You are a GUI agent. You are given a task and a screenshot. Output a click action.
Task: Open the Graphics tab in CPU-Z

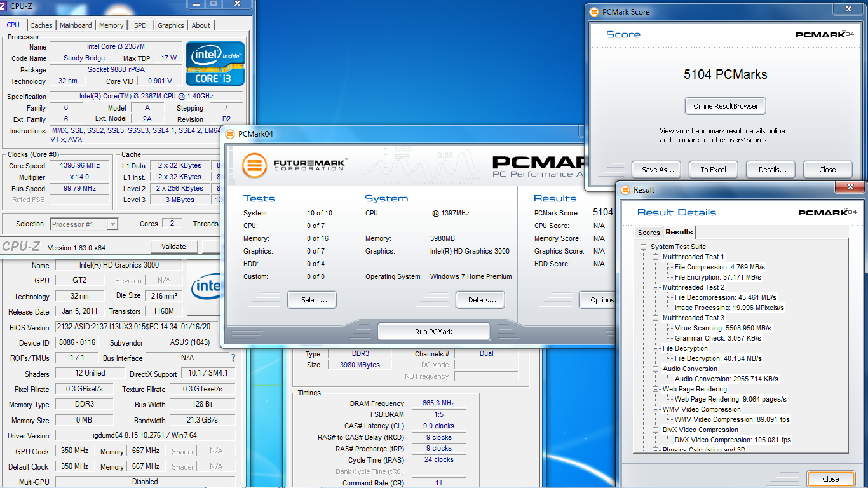171,25
